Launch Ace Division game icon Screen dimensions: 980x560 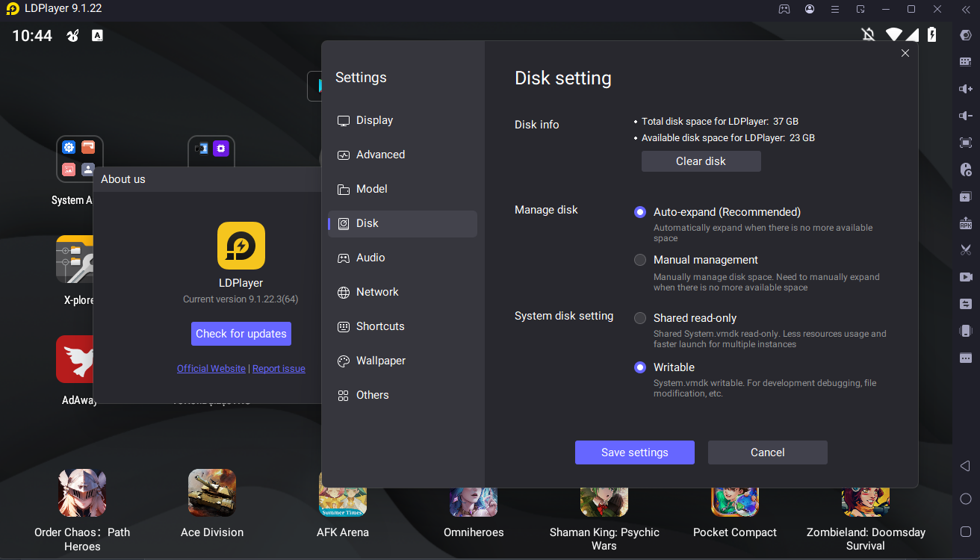[212, 493]
